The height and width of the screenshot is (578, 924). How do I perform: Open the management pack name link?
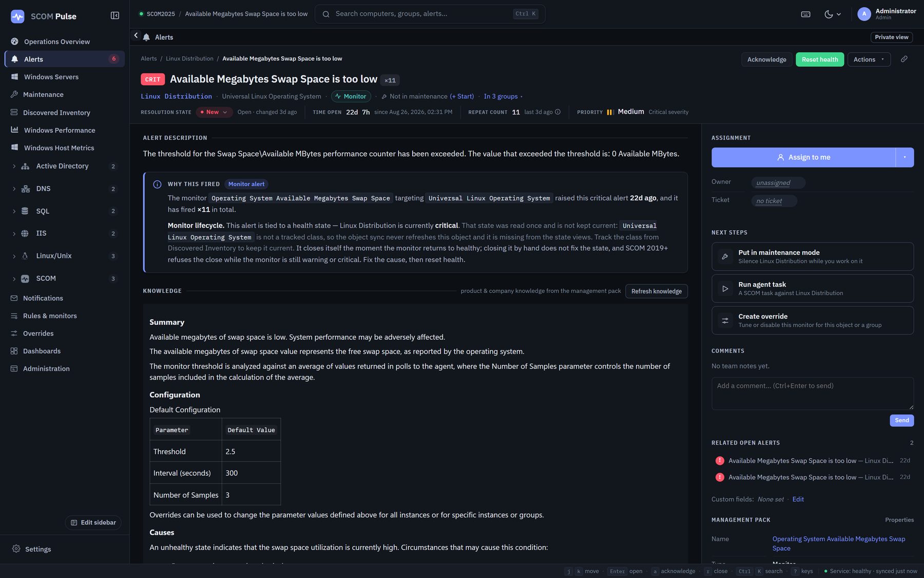[x=838, y=544]
